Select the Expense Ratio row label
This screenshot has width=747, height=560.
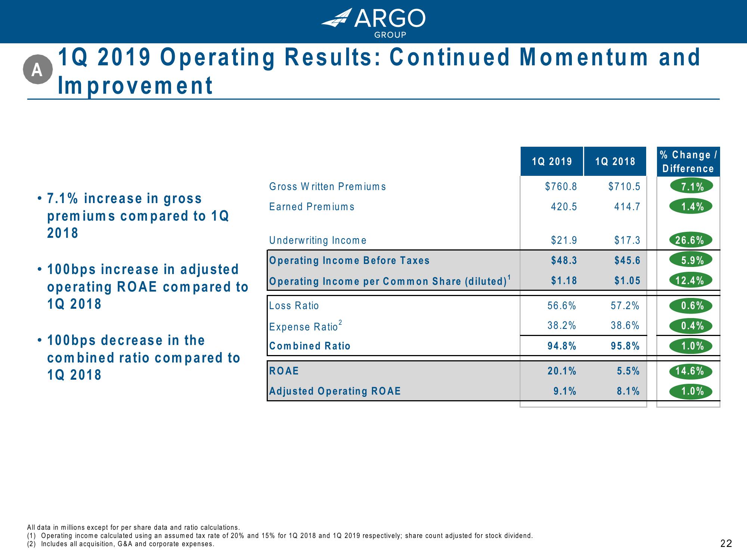(x=306, y=326)
